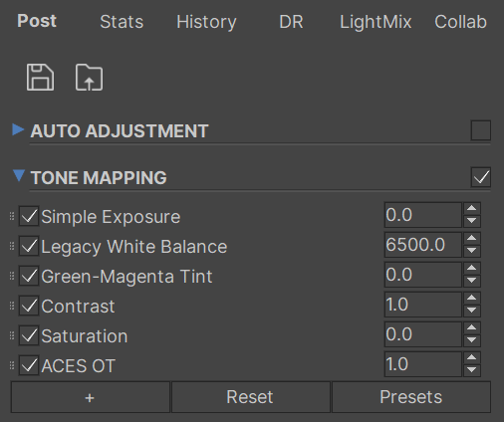Click drag handle beside Saturation row
The width and height of the screenshot is (504, 422).
tap(12, 335)
